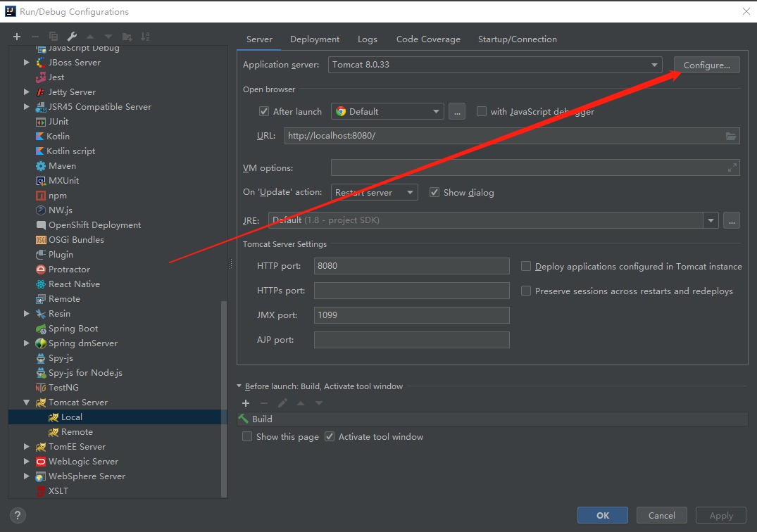757x532 pixels.
Task: Click the configurations tree vertical scrollbar
Action: coord(223,400)
